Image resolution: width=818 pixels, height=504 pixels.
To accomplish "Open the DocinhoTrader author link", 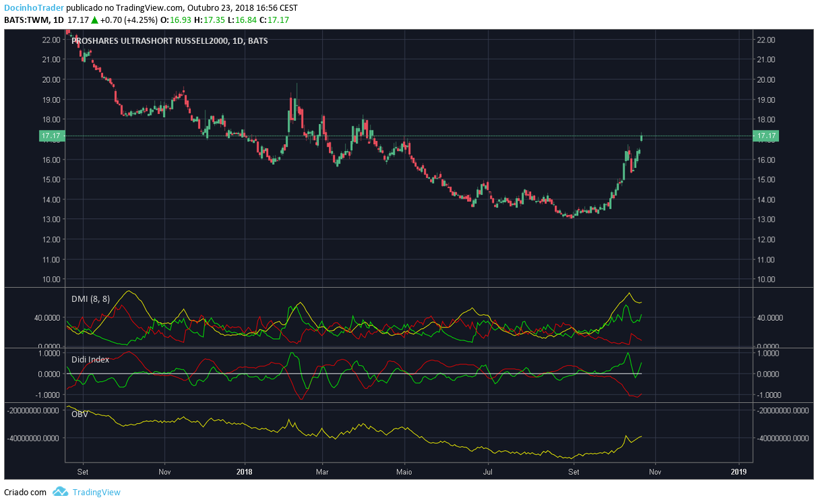I will (34, 8).
